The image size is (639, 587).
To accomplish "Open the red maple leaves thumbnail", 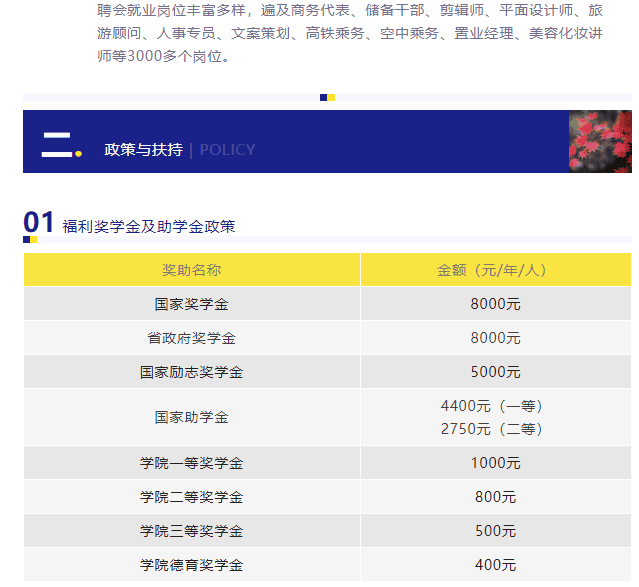I will click(600, 141).
